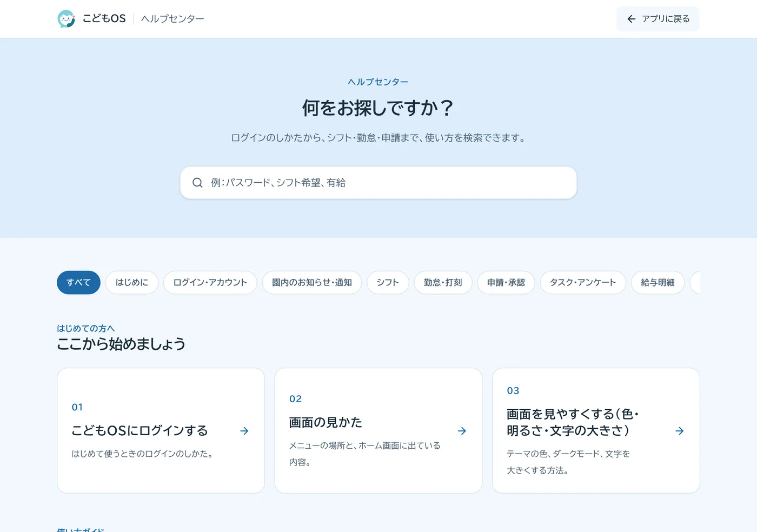Select the すべて filter tab

[x=78, y=282]
